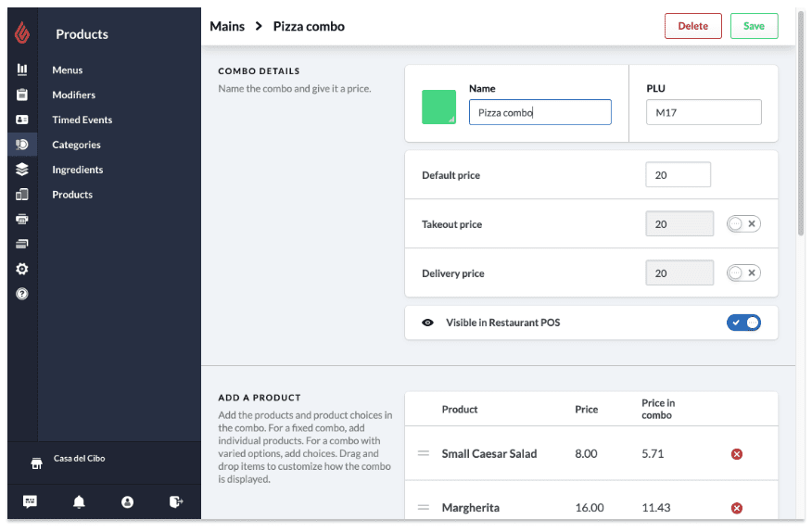The height and width of the screenshot is (532, 812).
Task: Click the PLU input field
Action: tap(704, 112)
